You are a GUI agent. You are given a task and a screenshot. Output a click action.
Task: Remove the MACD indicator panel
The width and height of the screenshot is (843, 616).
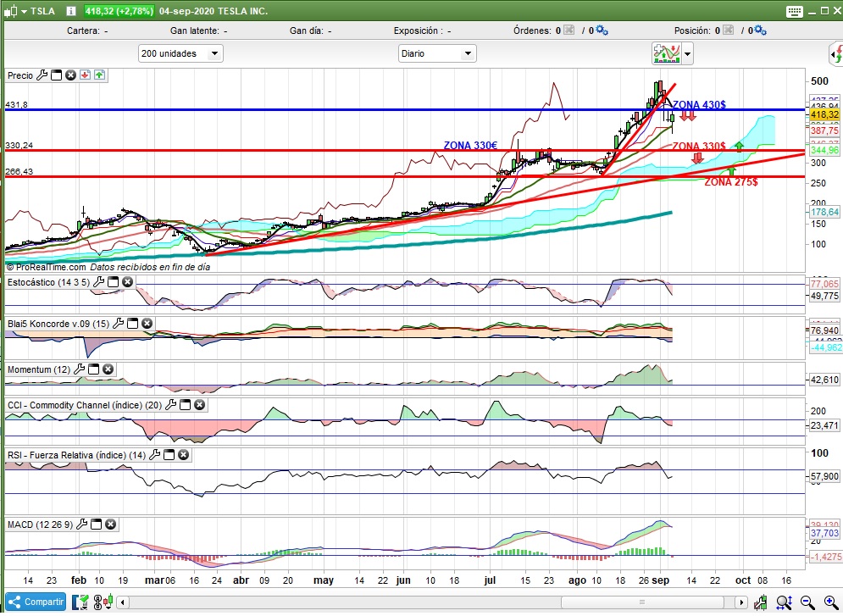111,524
